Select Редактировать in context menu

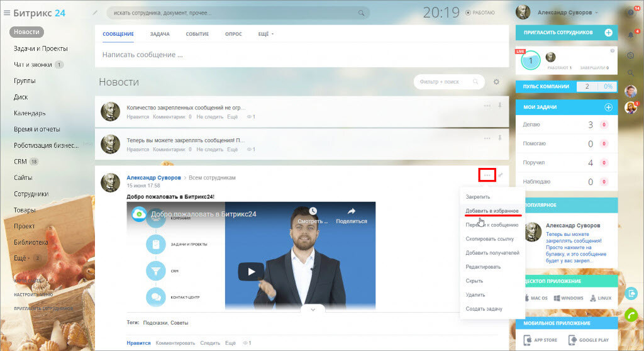483,267
